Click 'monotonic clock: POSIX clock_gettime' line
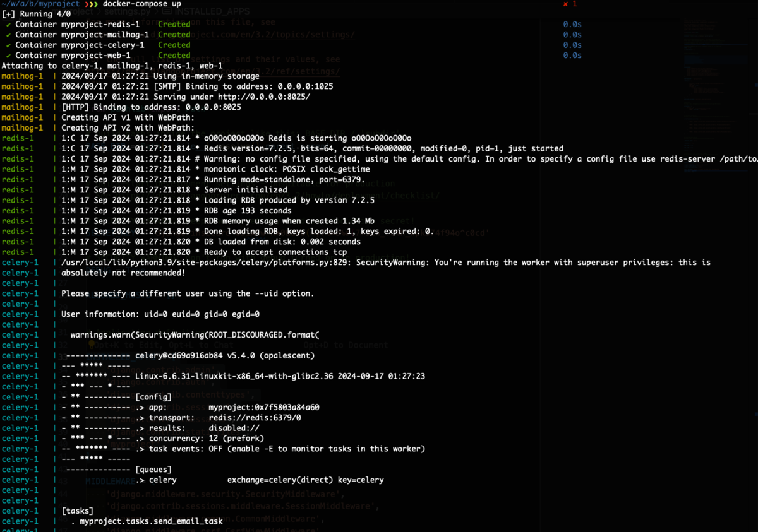Screen dimensions: 758x532 pyautogui.click(x=215, y=169)
